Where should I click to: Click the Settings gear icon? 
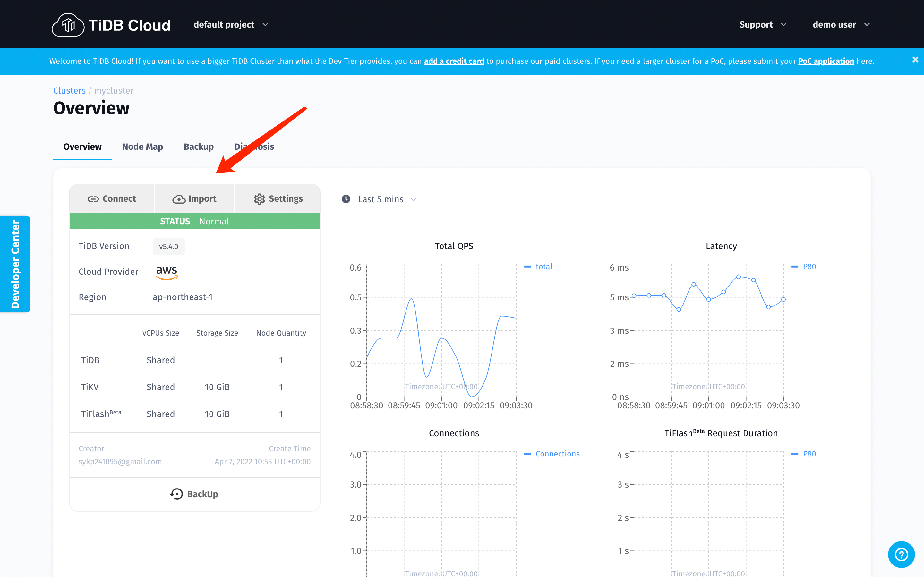[259, 198]
